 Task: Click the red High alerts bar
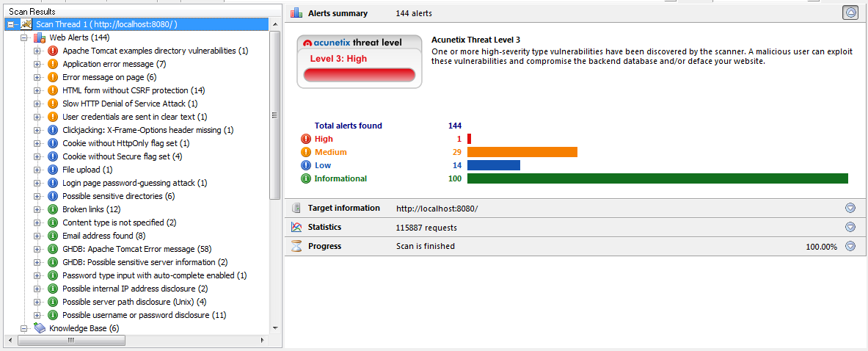pyautogui.click(x=469, y=139)
